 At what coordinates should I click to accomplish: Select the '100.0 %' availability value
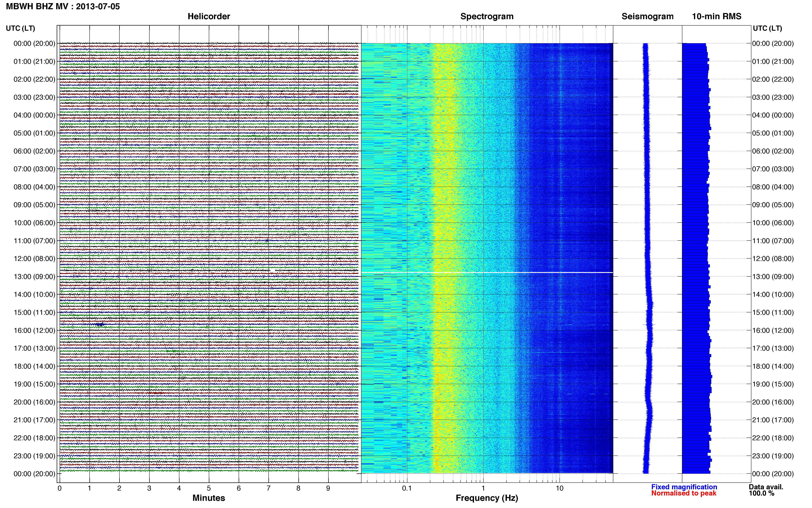(x=762, y=493)
